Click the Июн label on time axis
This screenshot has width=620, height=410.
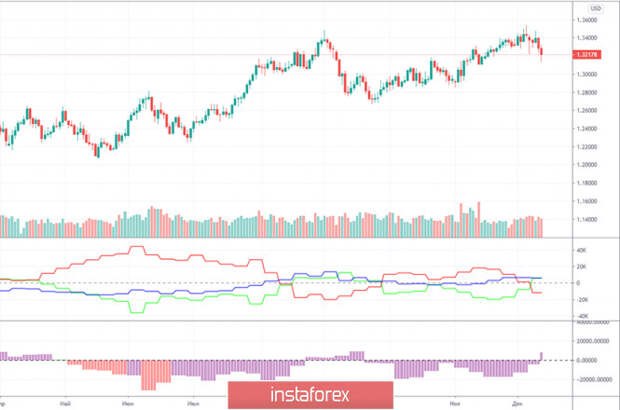point(128,401)
